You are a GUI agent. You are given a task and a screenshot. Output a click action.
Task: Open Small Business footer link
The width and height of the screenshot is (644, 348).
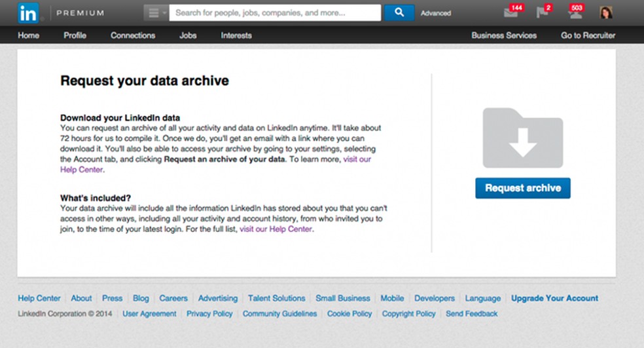(342, 298)
